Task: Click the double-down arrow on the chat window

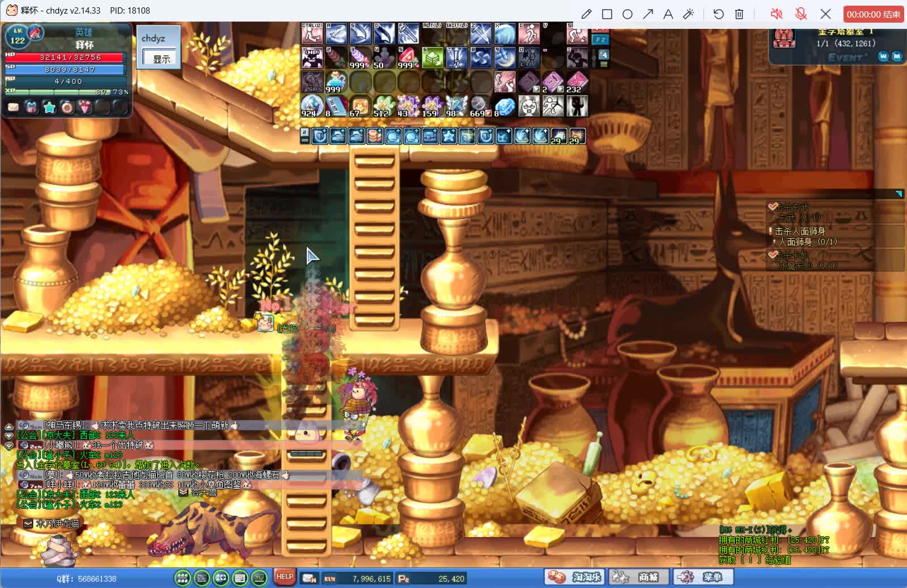Action: 9,446
